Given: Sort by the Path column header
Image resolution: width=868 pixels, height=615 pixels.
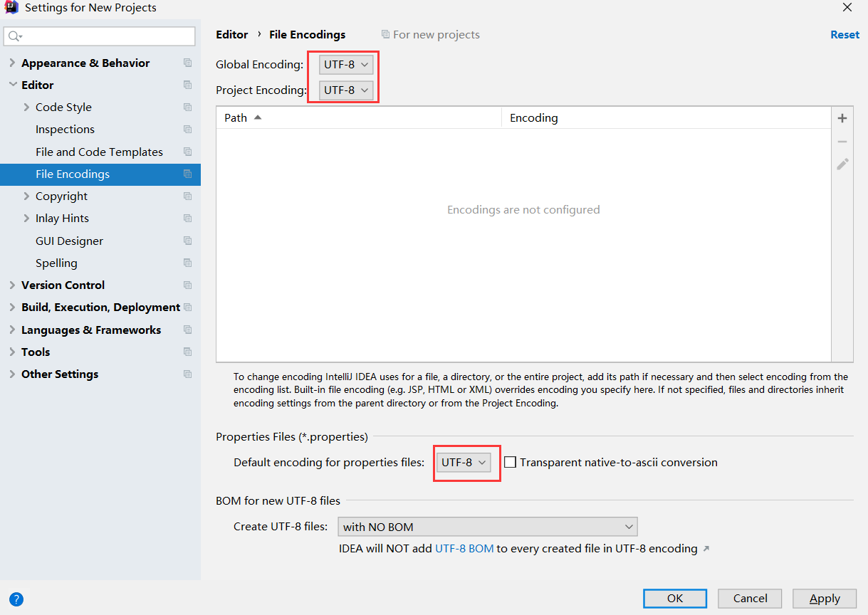Looking at the screenshot, I should 359,117.
